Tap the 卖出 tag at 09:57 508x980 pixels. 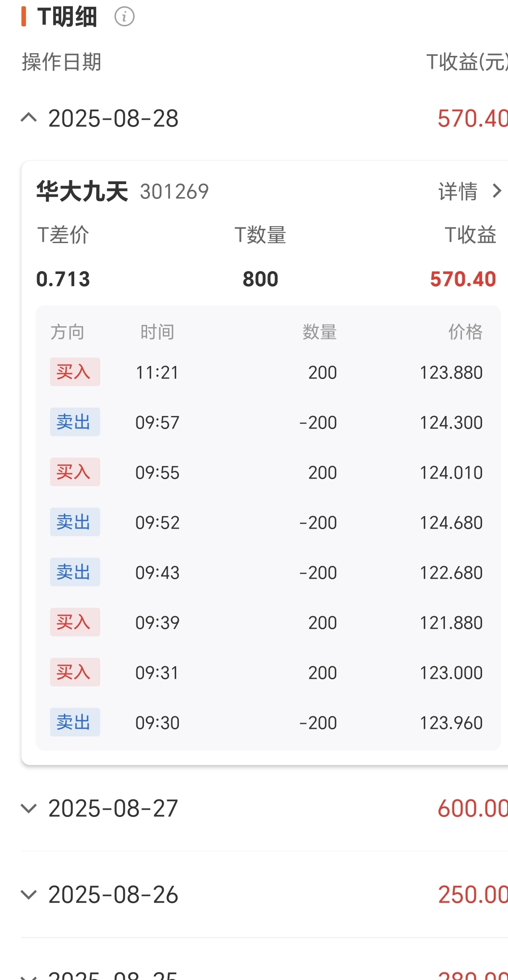(75, 422)
